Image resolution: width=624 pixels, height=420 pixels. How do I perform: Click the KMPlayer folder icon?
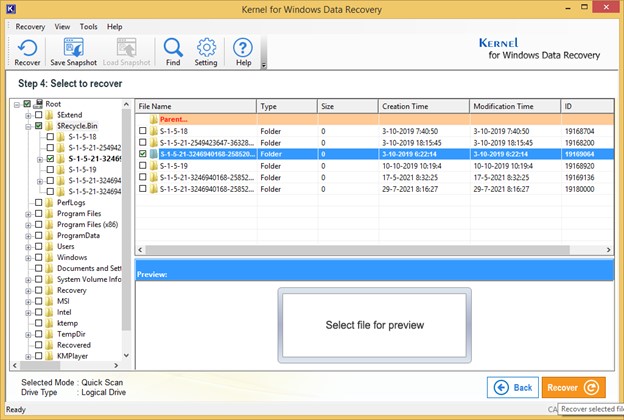[x=49, y=356]
